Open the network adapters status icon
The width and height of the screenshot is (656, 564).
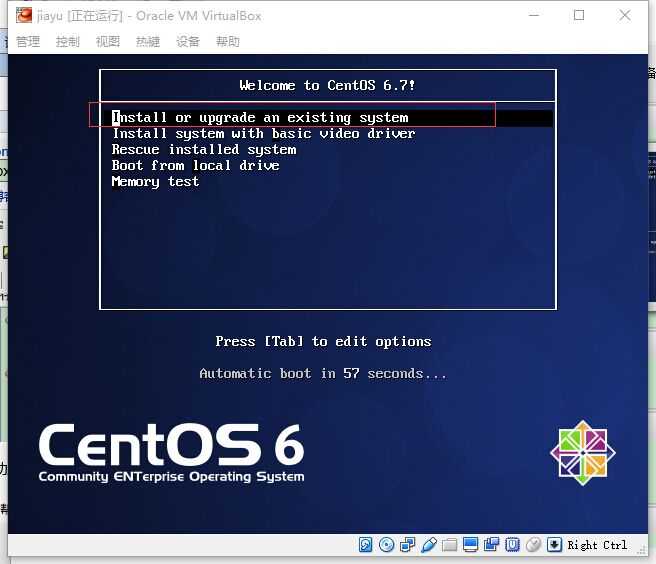407,545
